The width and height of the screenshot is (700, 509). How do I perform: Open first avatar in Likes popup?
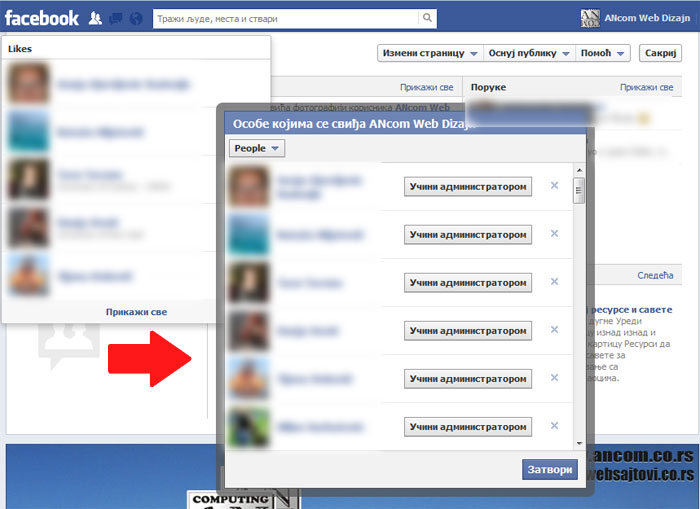[x=28, y=83]
